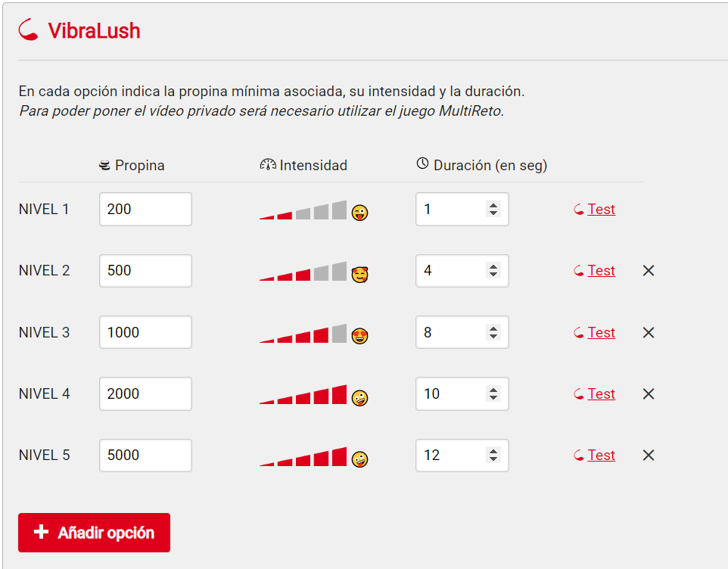Click the heart-eyes emoji on NIVEL 3
Screen dimensions: 728x569
click(359, 335)
